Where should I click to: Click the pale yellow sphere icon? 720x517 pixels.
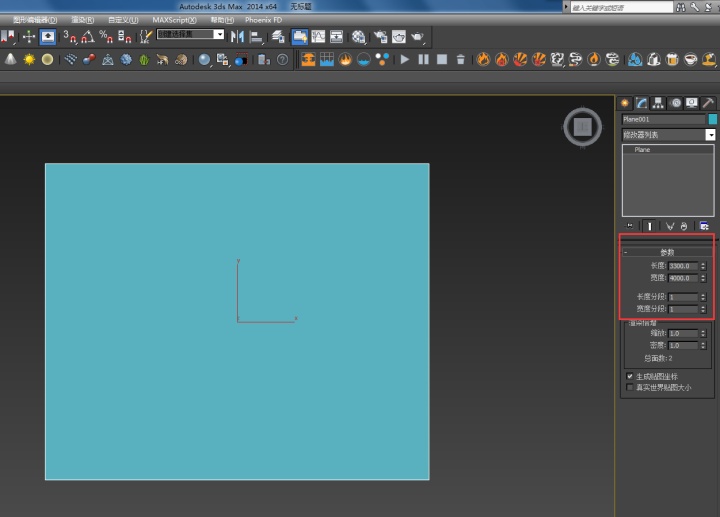(47, 59)
